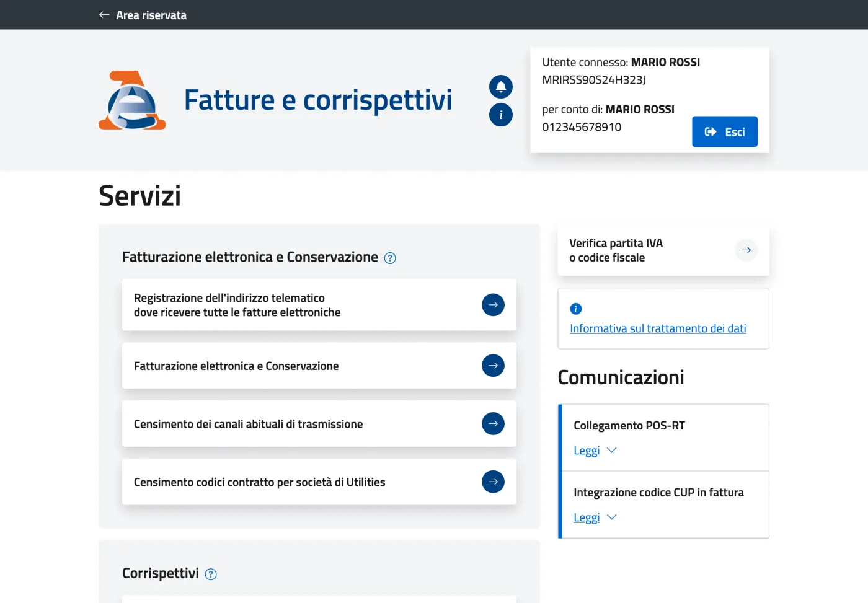868x603 pixels.
Task: Click the round information 'i' header icon
Action: click(501, 115)
